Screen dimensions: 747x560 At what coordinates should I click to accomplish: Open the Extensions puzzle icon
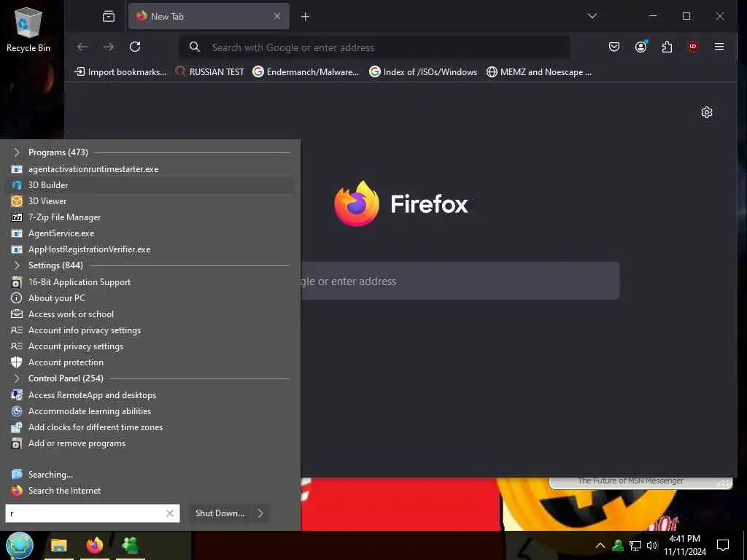(667, 47)
